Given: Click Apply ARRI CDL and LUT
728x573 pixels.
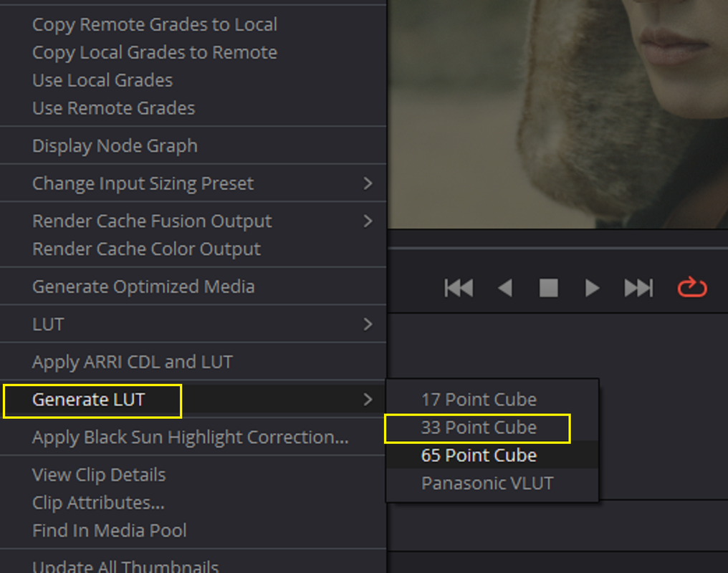Looking at the screenshot, I should tap(133, 362).
